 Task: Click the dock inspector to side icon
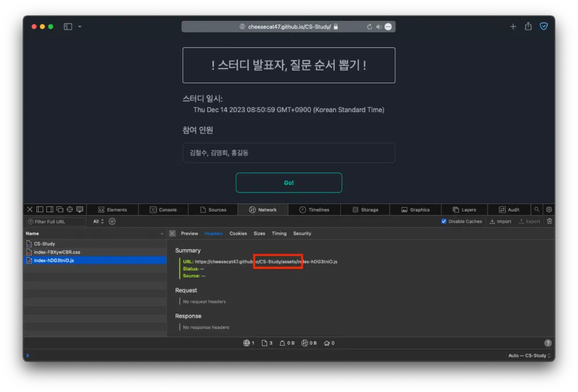tap(39, 209)
